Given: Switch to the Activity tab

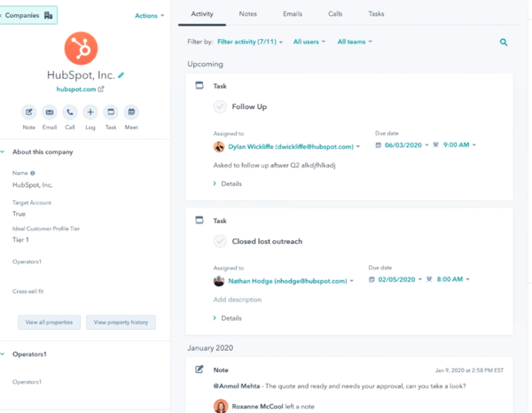Looking at the screenshot, I should (202, 14).
